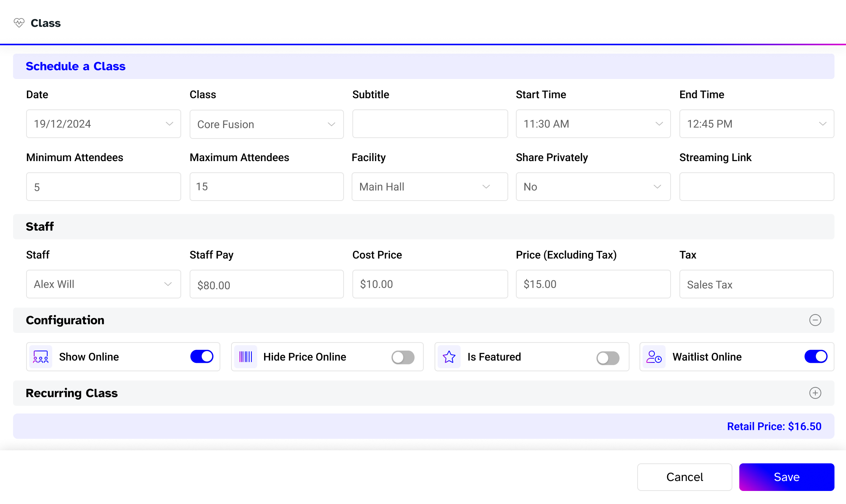Open the Share Privately dropdown

pyautogui.click(x=593, y=186)
